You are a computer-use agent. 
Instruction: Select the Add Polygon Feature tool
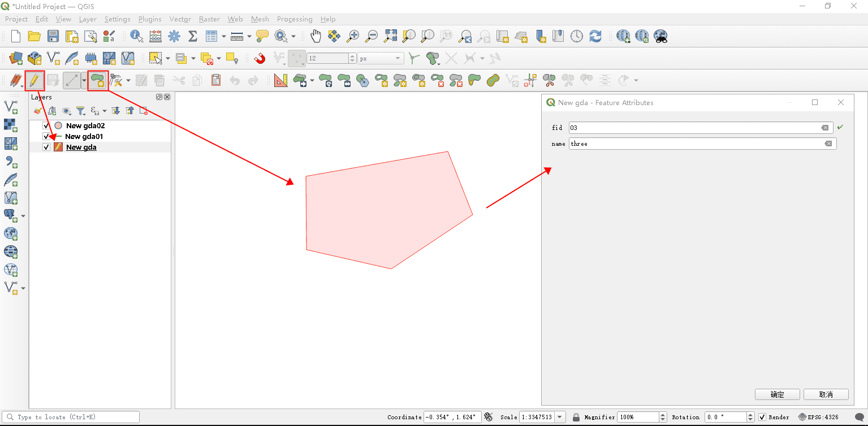click(x=98, y=80)
